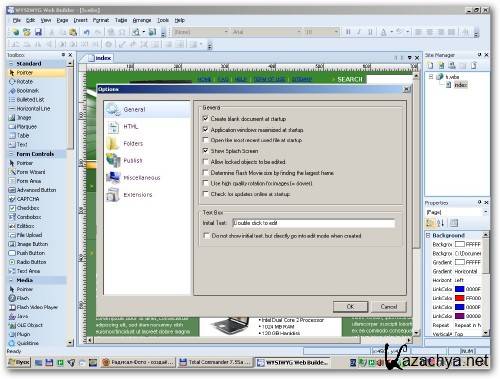Viewport: 500px width, 379px height.
Task: Select the File Upload tool
Action: (29, 235)
